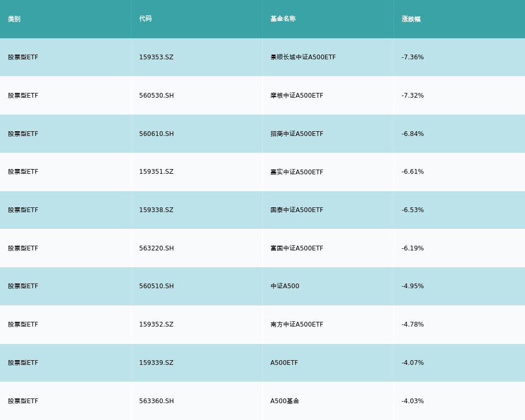The width and height of the screenshot is (525, 420).
Task: Click the -7.36% change value
Action: (x=413, y=57)
